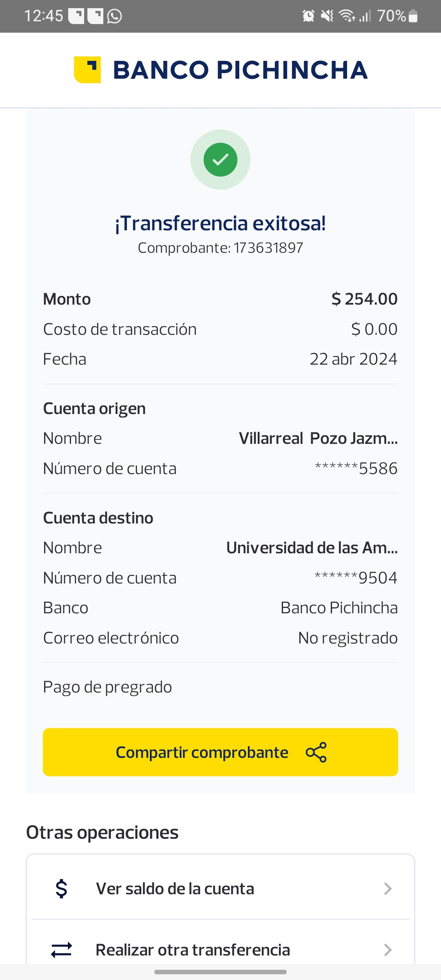Tap the Banco Pichincha header title

coord(240,70)
